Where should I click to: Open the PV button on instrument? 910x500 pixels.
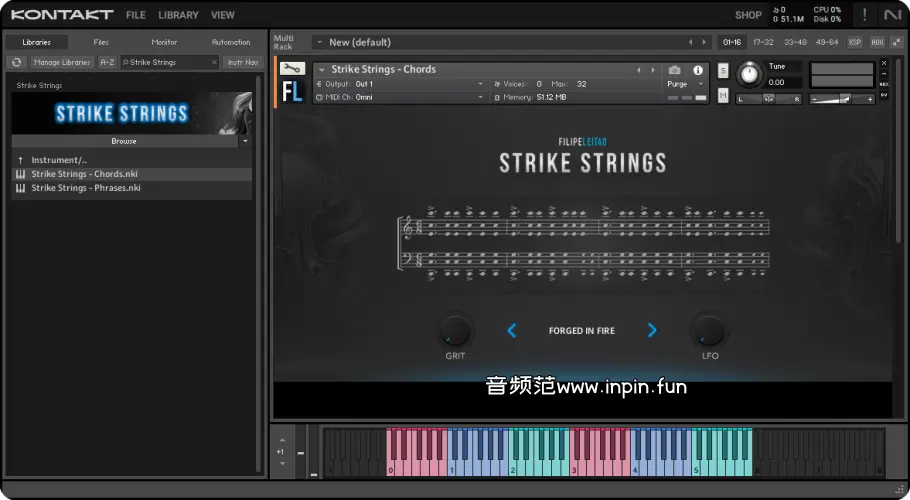pos(884,95)
